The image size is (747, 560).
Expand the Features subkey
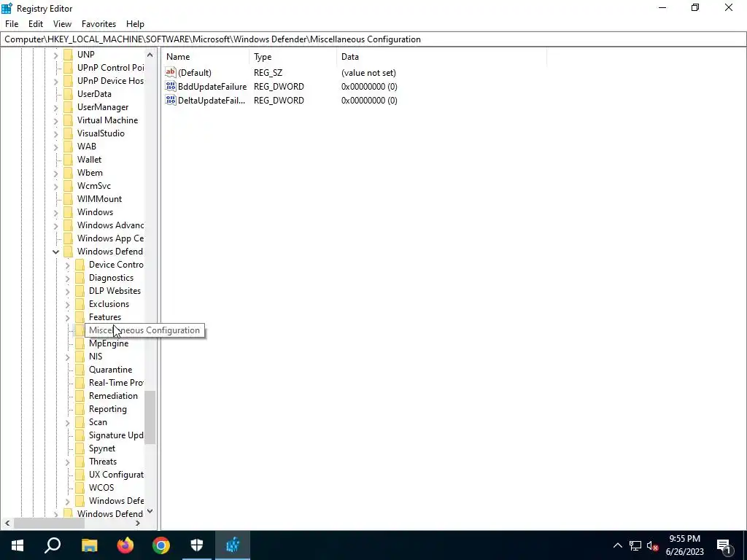(x=67, y=317)
